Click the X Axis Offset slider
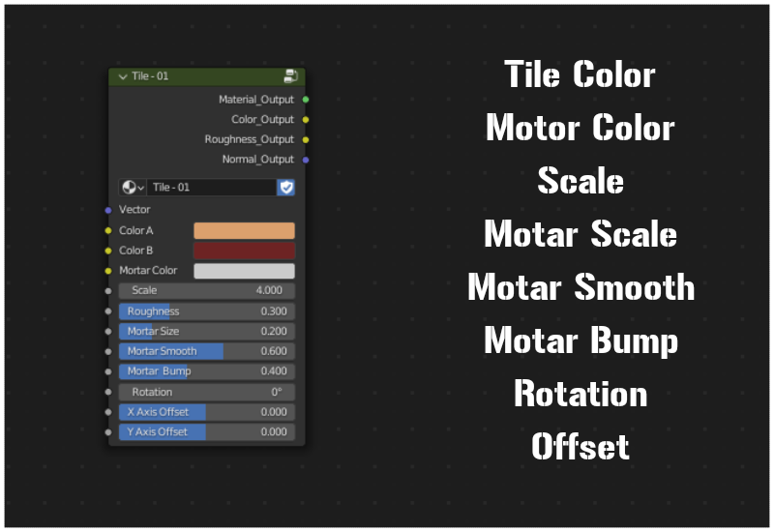This screenshot has height=532, width=774. (207, 412)
